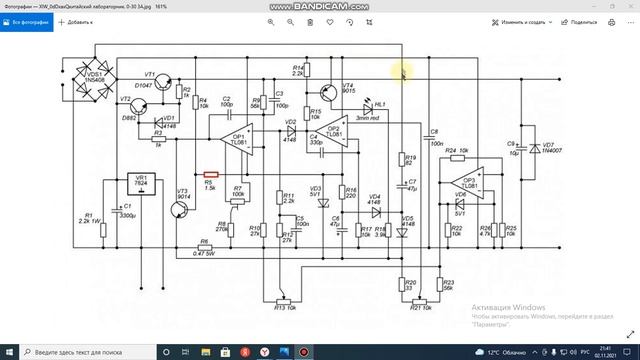This screenshot has height=360, width=640.
Task: Open the red Yandex icon on taskbar
Action: (x=245, y=352)
